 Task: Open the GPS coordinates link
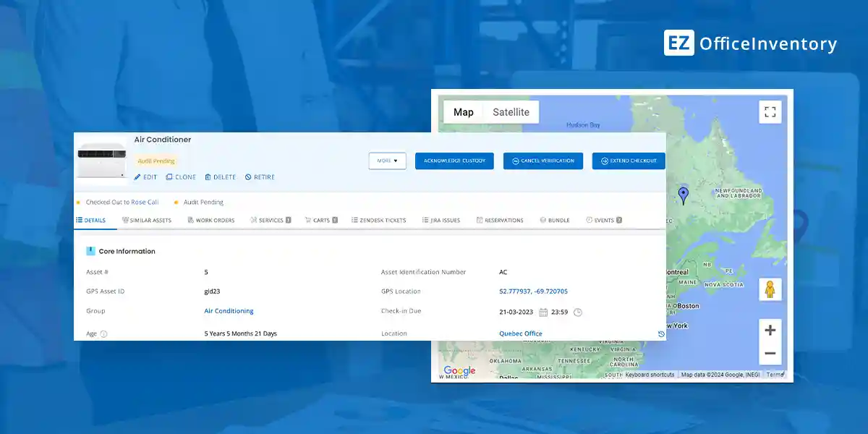tap(533, 292)
